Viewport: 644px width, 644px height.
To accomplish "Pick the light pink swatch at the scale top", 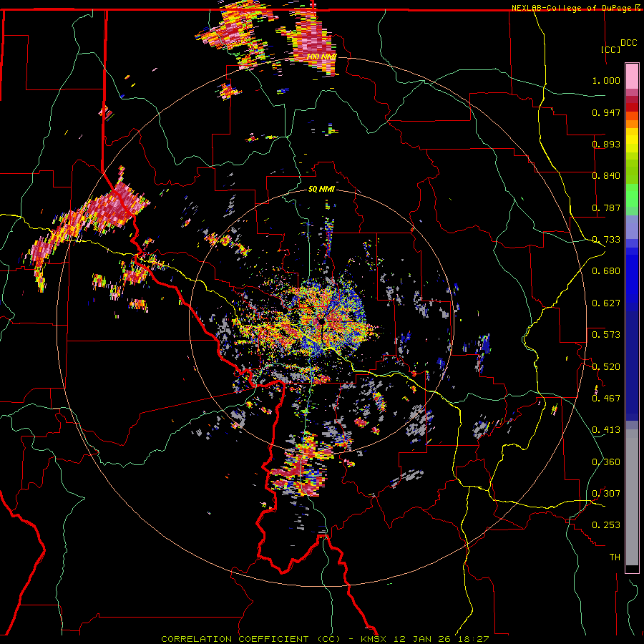I will tap(632, 76).
